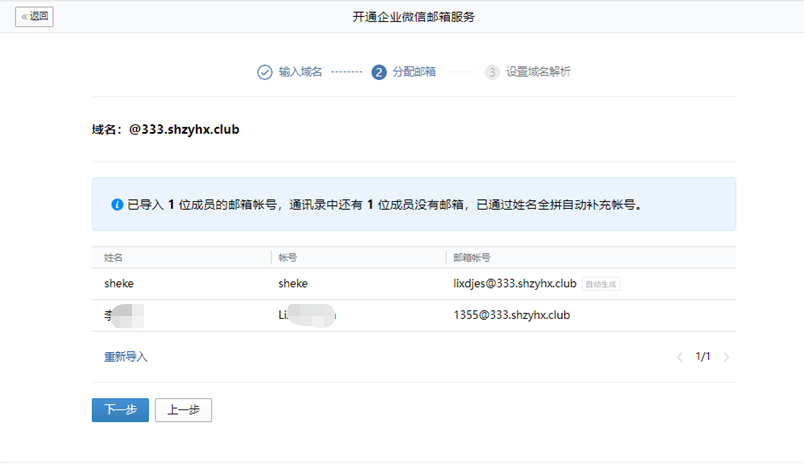Click the 开通企业微信邮箱服务 page title
The width and height of the screenshot is (804, 473).
click(x=414, y=17)
